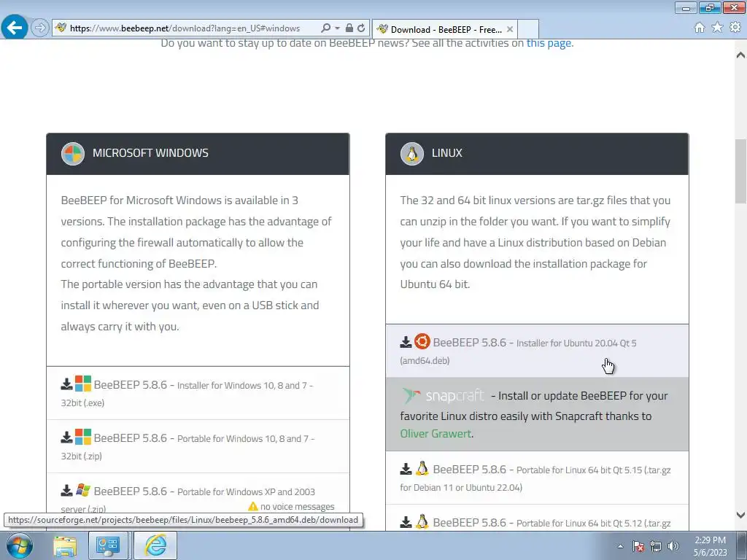This screenshot has width=747, height=560.
Task: Open a new blank tab
Action: pyautogui.click(x=528, y=29)
